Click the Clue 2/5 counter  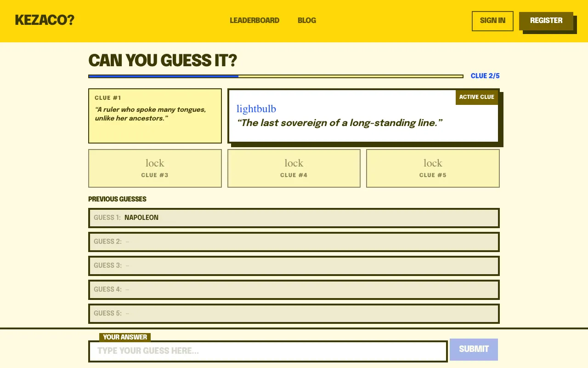(485, 76)
